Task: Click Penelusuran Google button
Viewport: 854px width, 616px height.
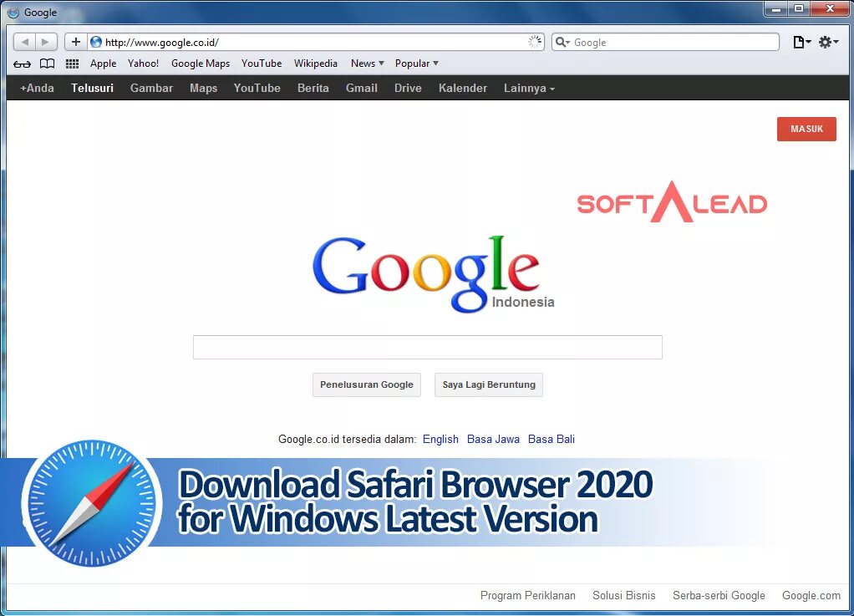Action: [367, 384]
